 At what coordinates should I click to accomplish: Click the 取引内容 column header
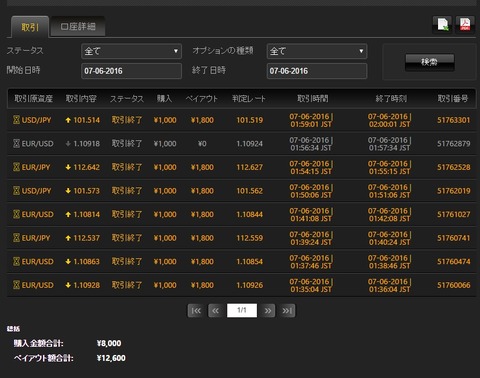click(81, 99)
